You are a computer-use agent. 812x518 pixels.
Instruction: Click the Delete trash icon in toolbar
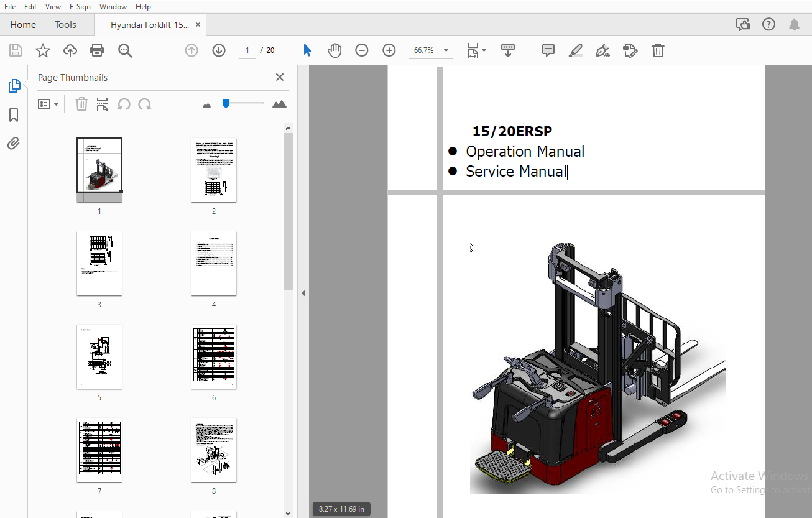tap(658, 50)
